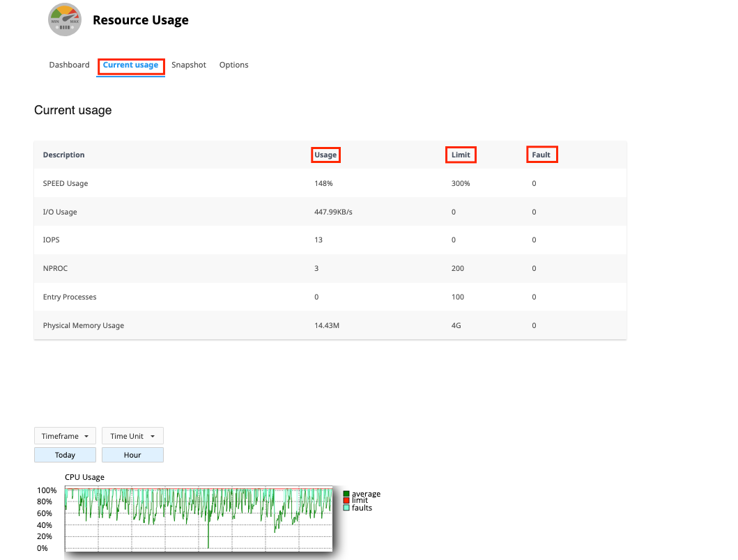Click the green average legend swatch
The width and height of the screenshot is (738, 560).
click(x=346, y=494)
